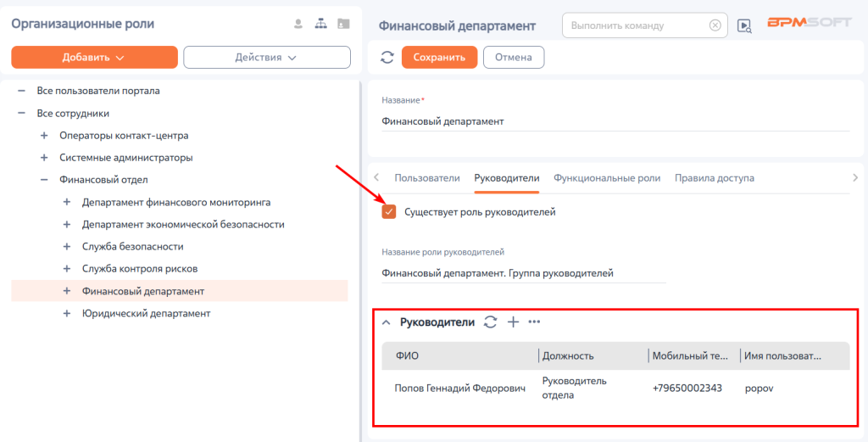Screen dimensions: 868x442
Task: Select Департамент экономической безопасности role
Action: click(183, 224)
